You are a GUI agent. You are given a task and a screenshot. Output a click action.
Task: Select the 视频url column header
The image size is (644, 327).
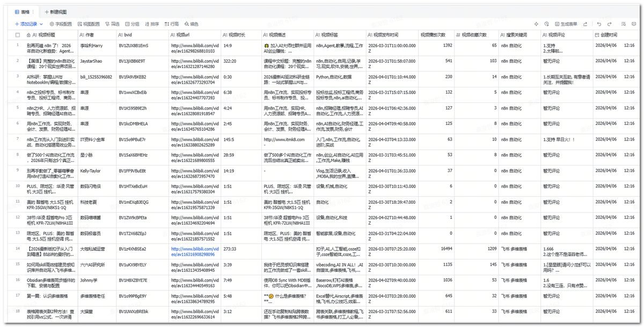[194, 35]
